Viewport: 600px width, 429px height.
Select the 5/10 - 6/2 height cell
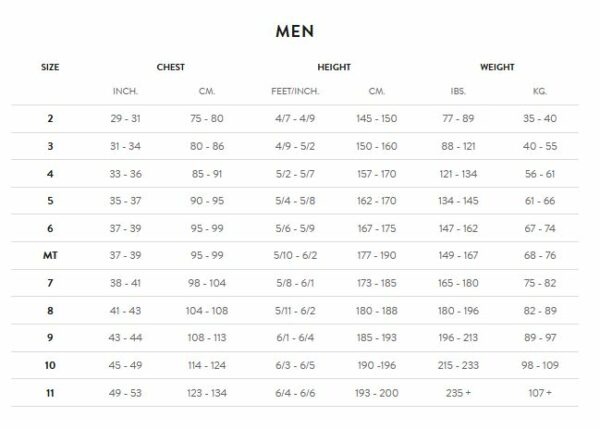coord(294,257)
